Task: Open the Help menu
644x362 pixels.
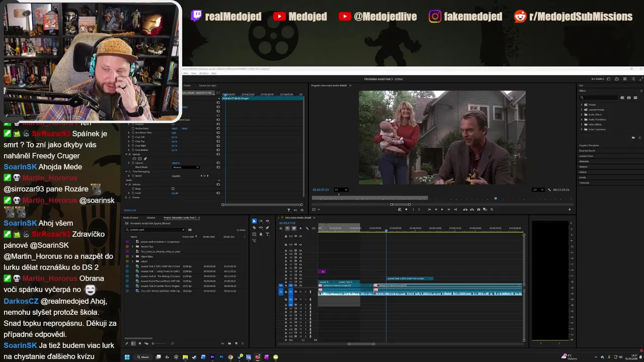Action: 214,73
